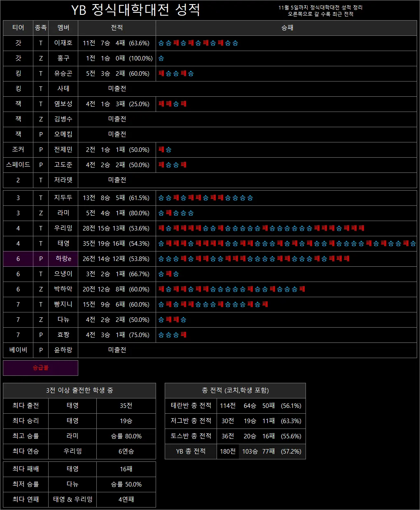Click the 종족 column header
Viewport: 420px width, 510px height.
point(40,28)
